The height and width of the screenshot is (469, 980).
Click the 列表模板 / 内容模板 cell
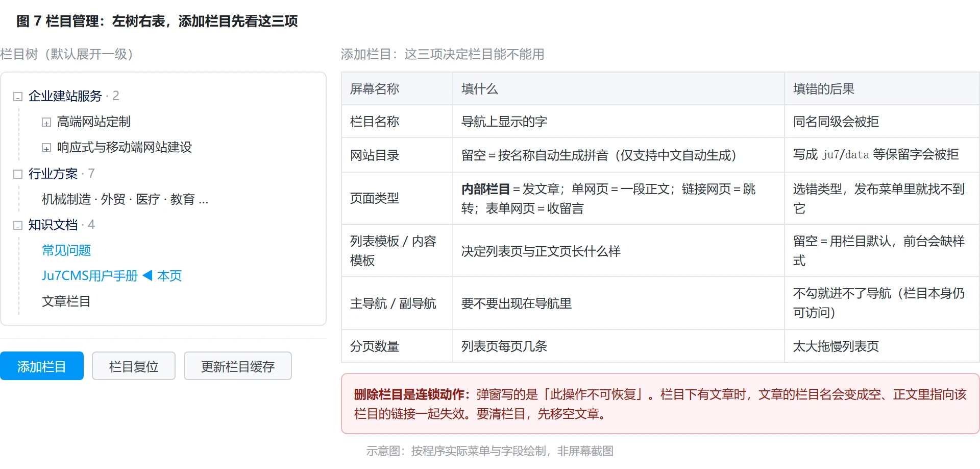(397, 251)
